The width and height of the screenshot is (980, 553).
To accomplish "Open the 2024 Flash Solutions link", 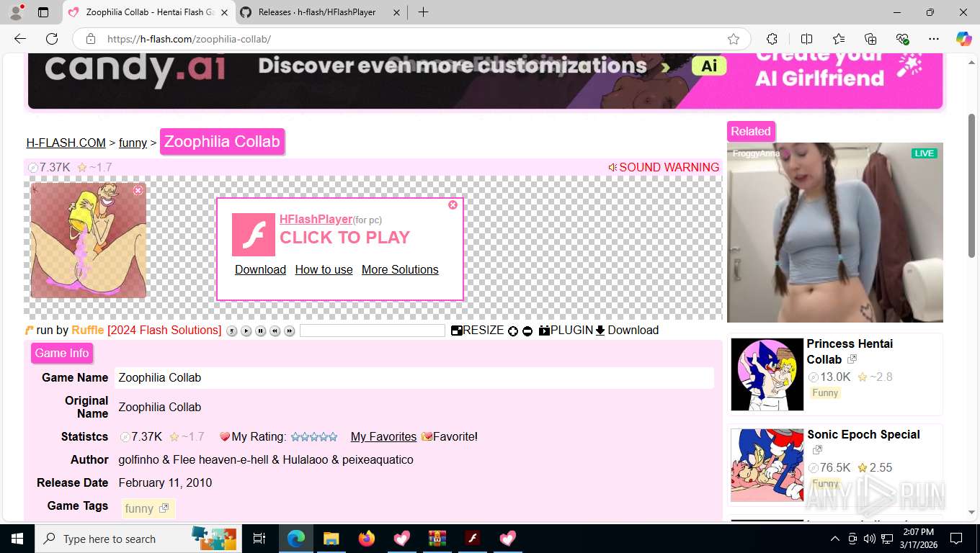I will [x=164, y=330].
